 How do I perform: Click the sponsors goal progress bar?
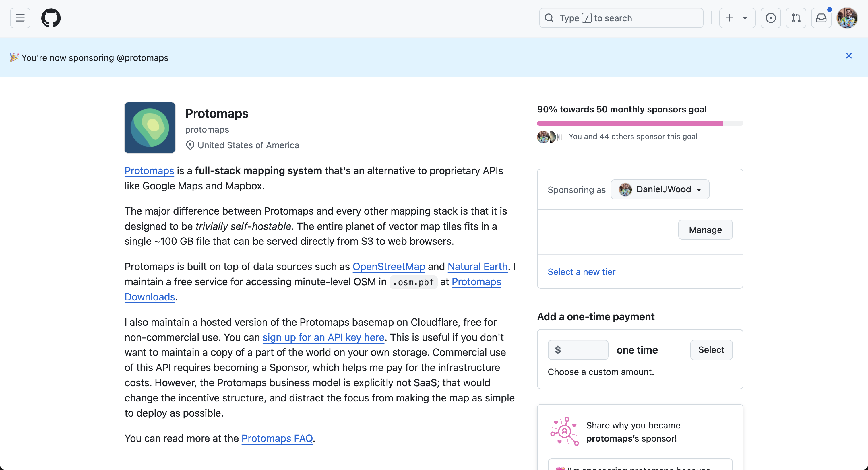pyautogui.click(x=640, y=123)
